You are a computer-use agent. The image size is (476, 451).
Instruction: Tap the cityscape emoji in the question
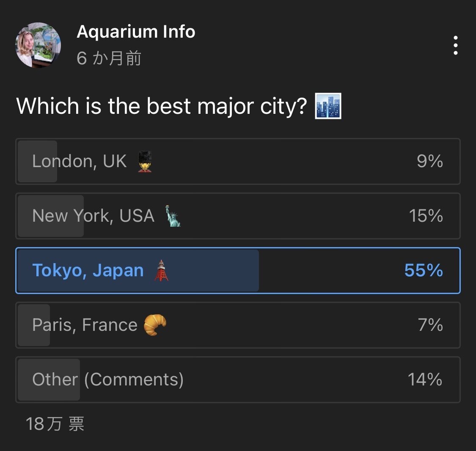coord(328,106)
